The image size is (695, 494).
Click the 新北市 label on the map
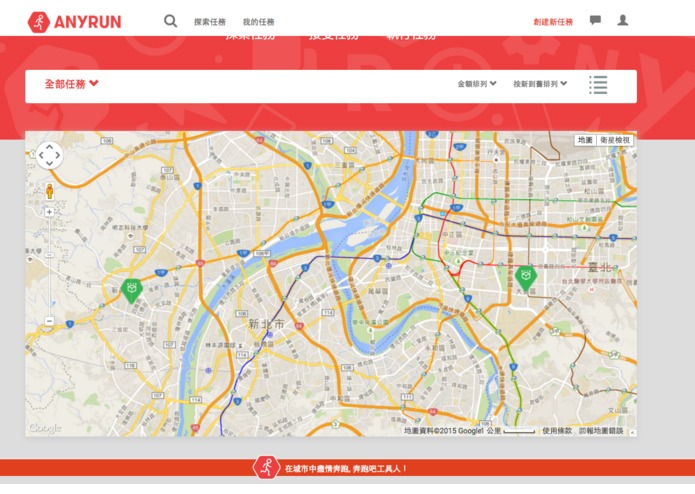click(x=266, y=324)
